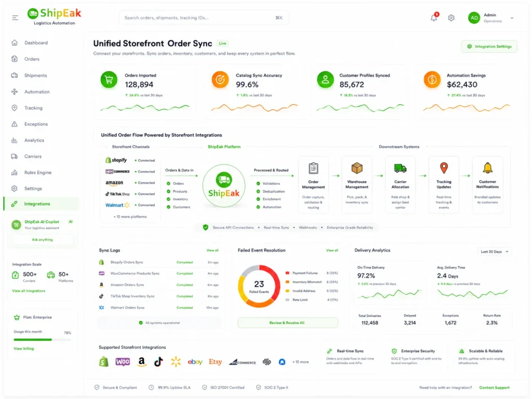Viewport: 532px width, 399px height.
Task: Click the Shopify Orders Sync log row
Action: 159,262
